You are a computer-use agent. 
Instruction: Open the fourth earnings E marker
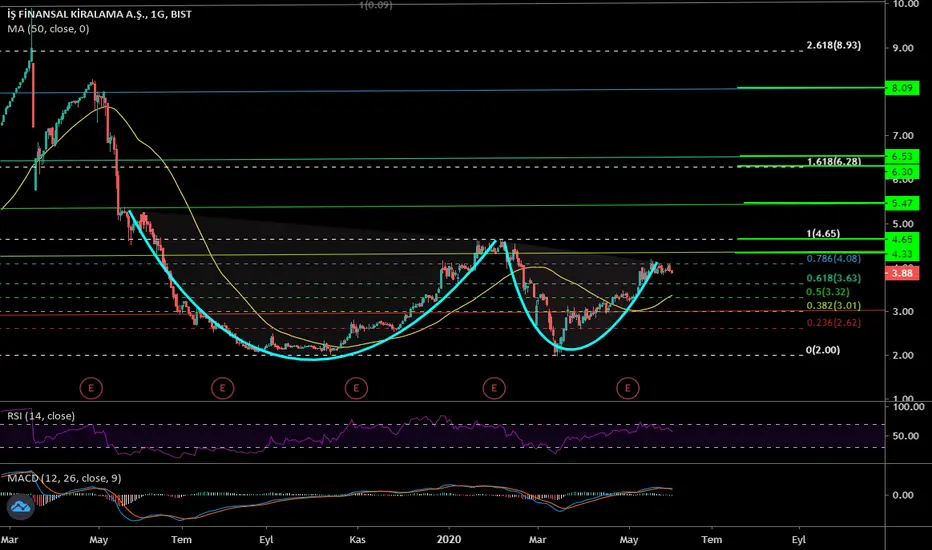pos(493,386)
